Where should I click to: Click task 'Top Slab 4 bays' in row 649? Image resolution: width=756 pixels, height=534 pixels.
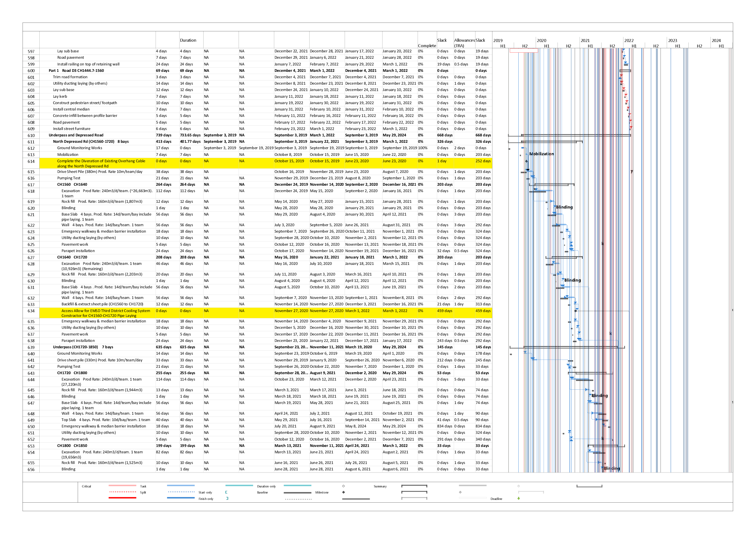pos(106,420)
